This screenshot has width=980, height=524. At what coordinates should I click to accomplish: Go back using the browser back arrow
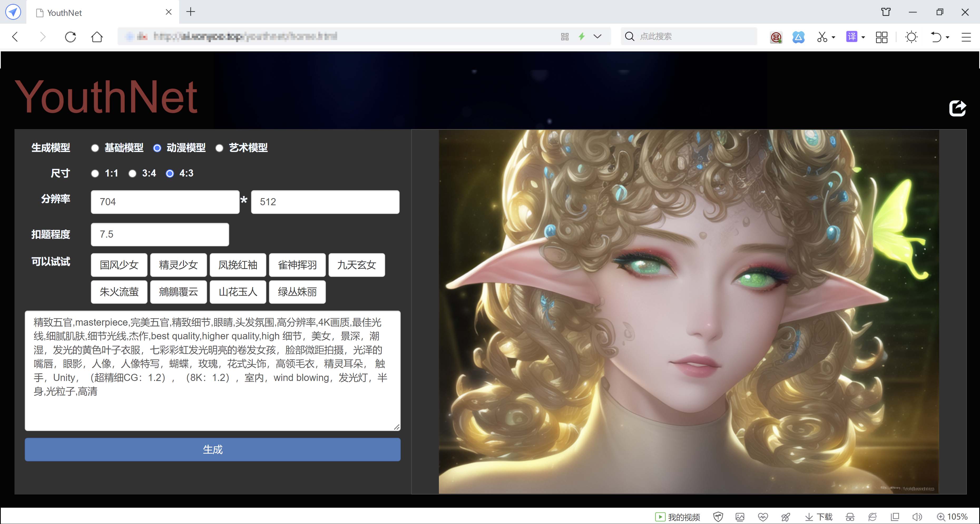pyautogui.click(x=15, y=37)
